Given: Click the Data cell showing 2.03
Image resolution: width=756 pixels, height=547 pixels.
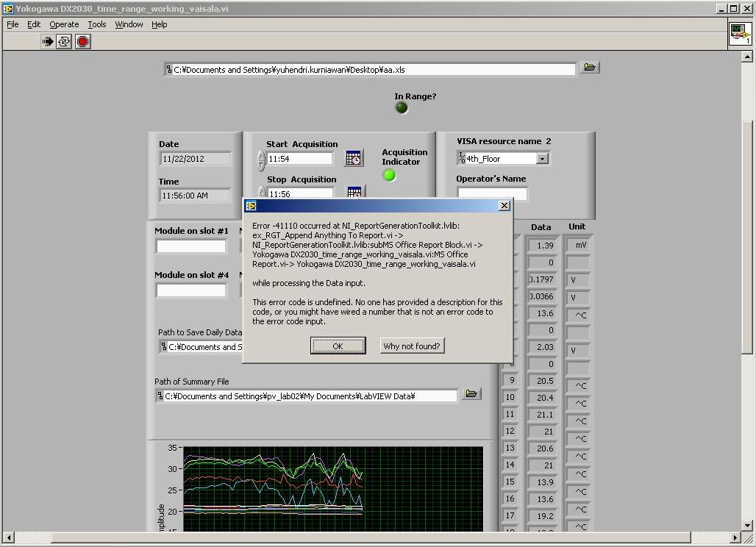Looking at the screenshot, I should click(x=543, y=347).
